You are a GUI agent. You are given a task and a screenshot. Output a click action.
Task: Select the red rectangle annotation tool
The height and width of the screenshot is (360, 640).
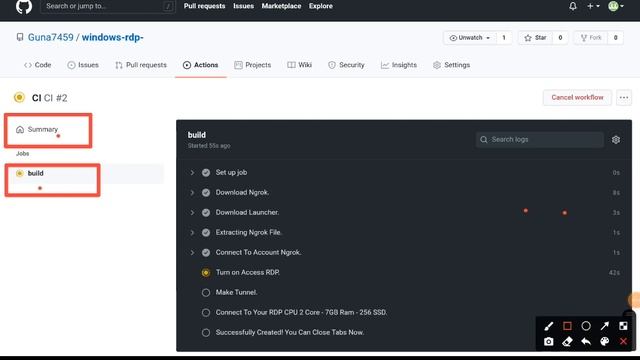click(567, 326)
